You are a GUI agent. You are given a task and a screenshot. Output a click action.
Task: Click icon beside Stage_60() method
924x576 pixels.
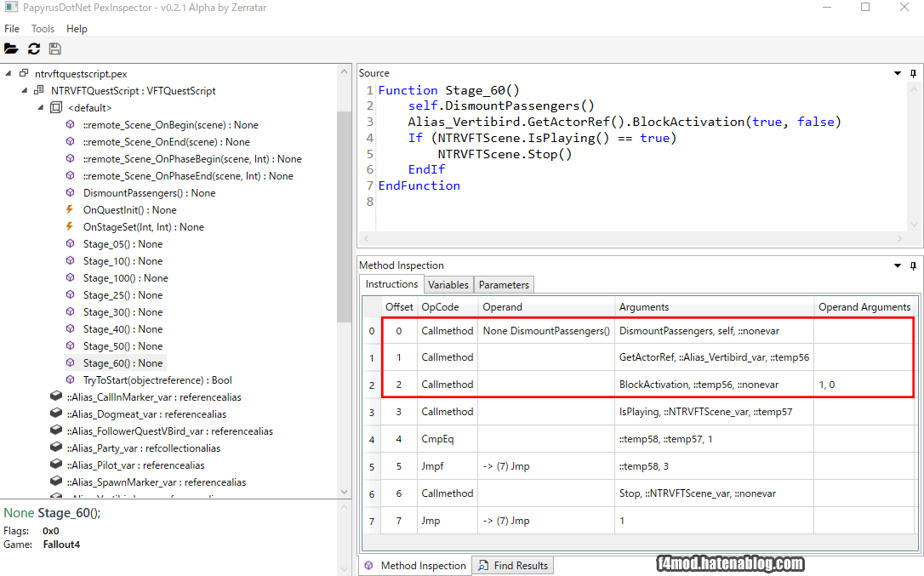[x=70, y=362]
